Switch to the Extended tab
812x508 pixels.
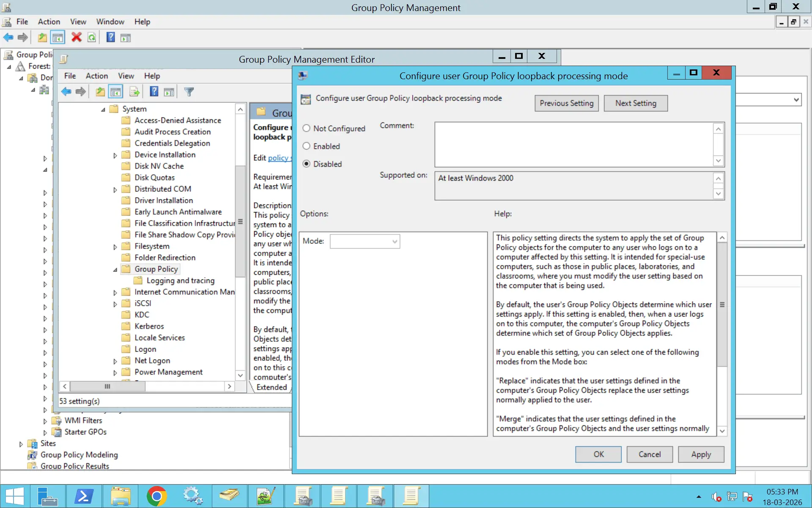coord(272,387)
